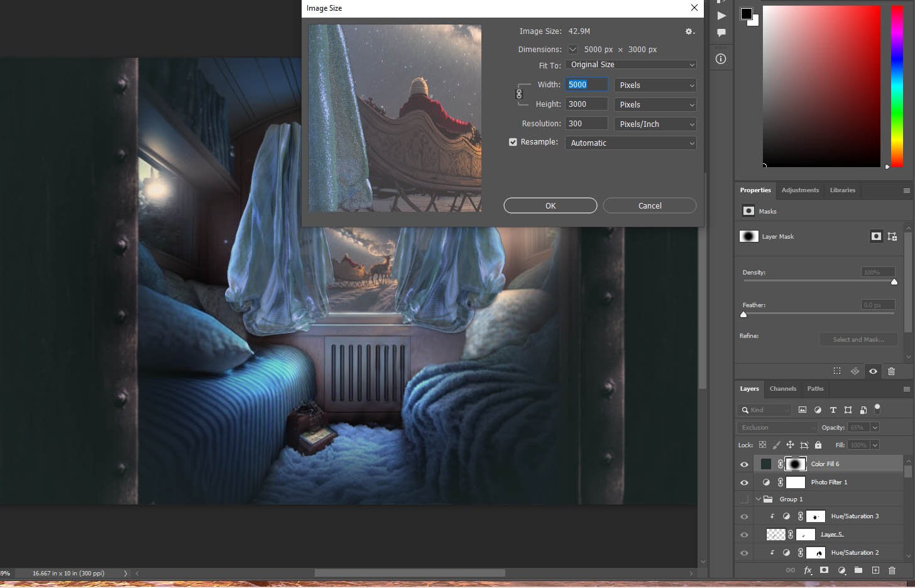Enable lock transparent pixels

(762, 445)
